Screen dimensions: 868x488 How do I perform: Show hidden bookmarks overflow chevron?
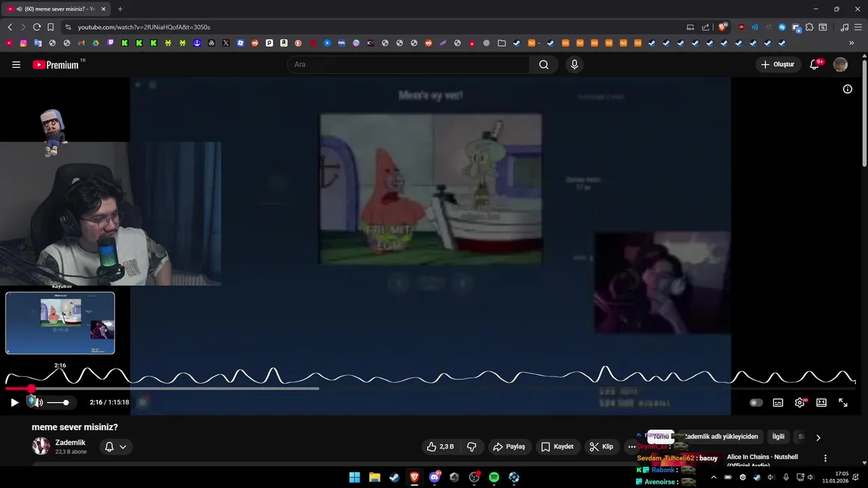(x=852, y=43)
